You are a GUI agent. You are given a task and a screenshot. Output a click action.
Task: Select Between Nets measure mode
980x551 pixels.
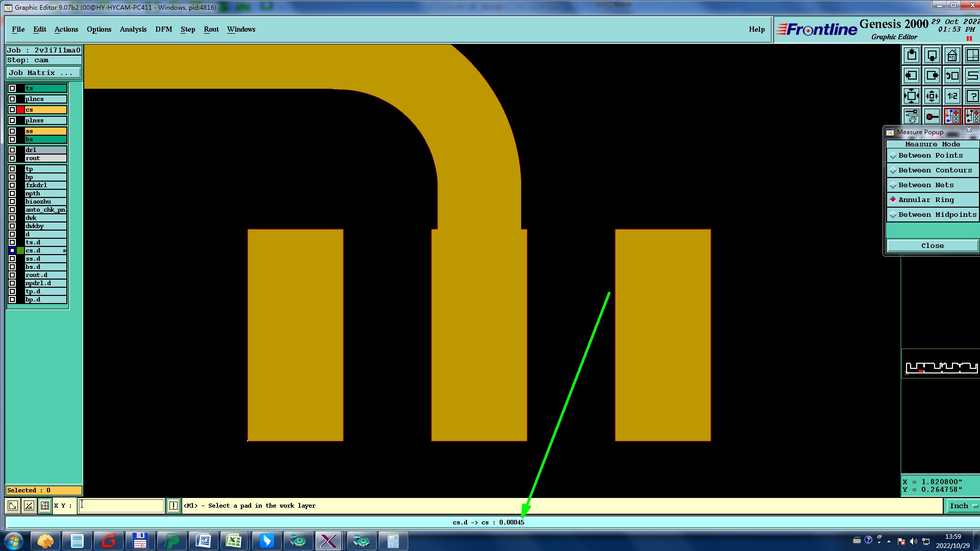tap(925, 185)
